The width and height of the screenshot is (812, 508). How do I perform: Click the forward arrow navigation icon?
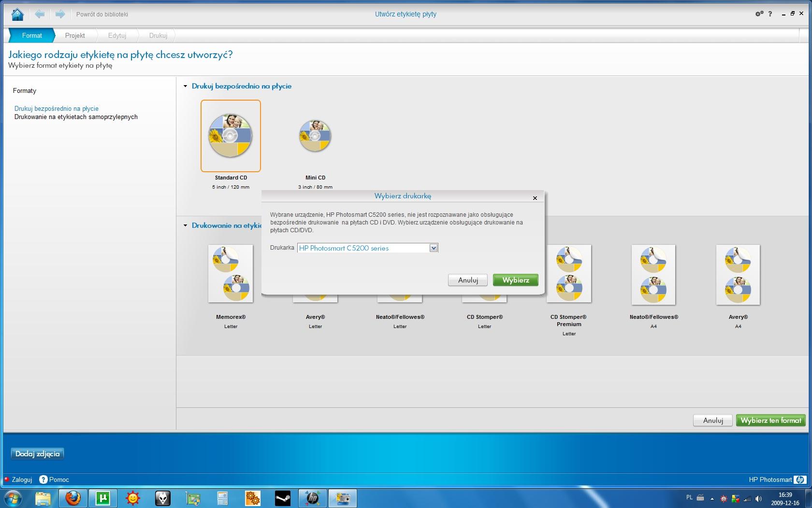click(60, 14)
